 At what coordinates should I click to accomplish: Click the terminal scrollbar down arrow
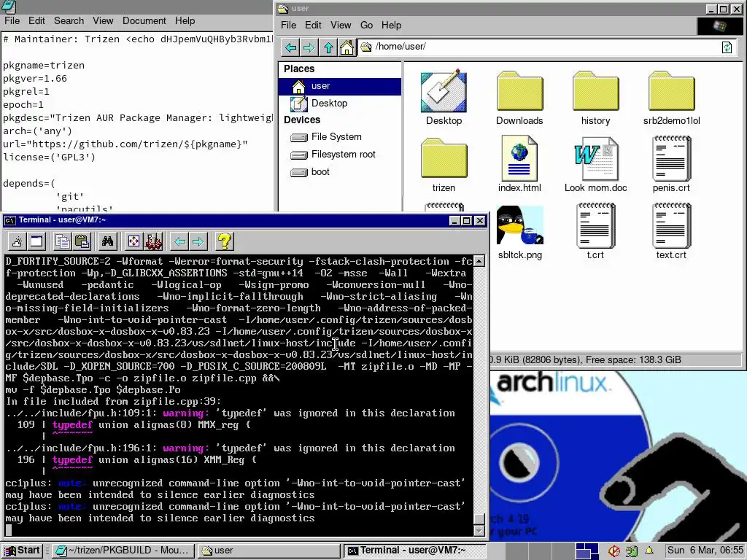click(479, 531)
